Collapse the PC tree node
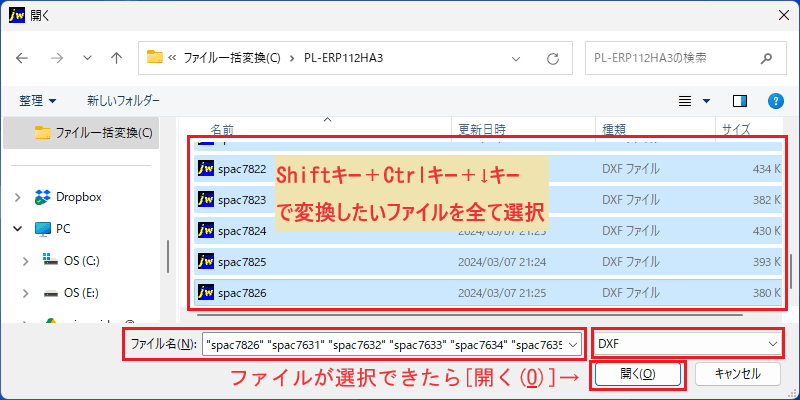800x400 pixels. click(x=18, y=229)
